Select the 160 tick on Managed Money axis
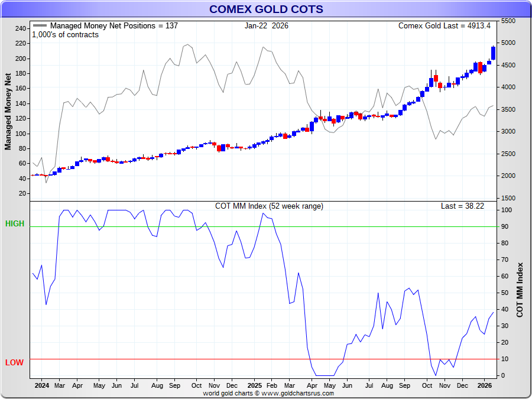Screen dimensions: 532x399 pos(21,89)
